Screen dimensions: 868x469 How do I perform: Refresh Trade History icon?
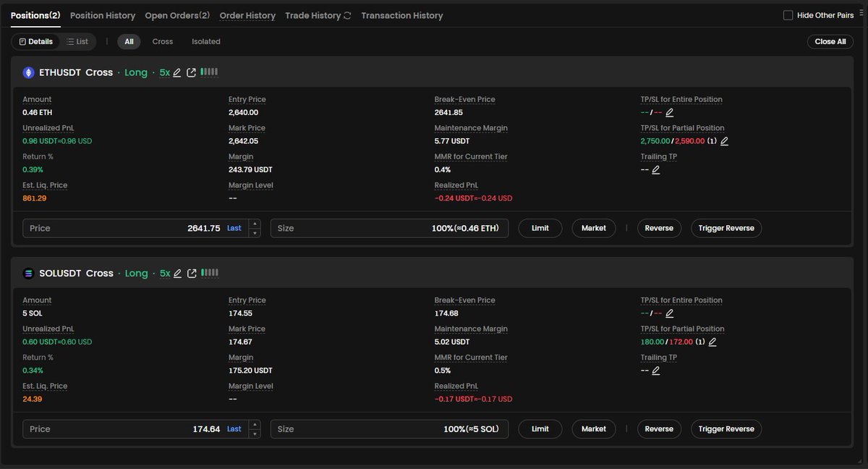point(347,15)
